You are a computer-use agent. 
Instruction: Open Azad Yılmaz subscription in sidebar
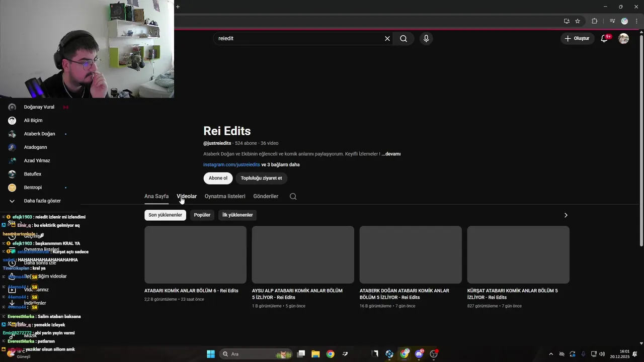[x=37, y=161]
